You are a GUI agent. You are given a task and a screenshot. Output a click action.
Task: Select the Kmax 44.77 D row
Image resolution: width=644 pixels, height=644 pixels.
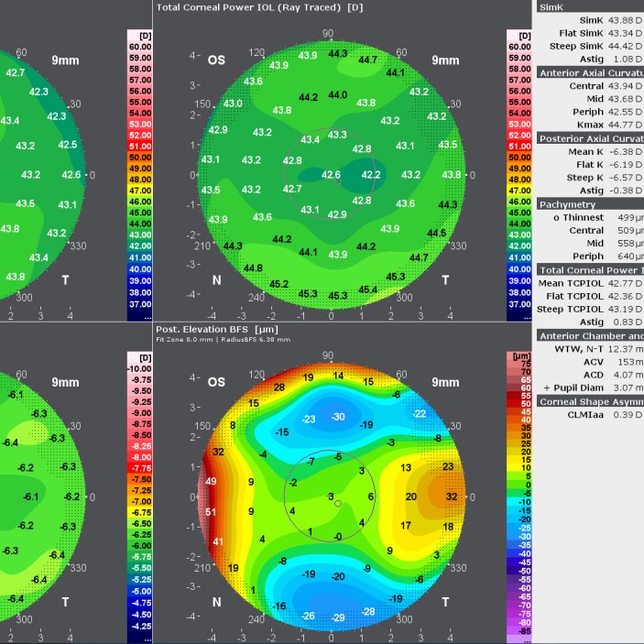tap(609, 125)
